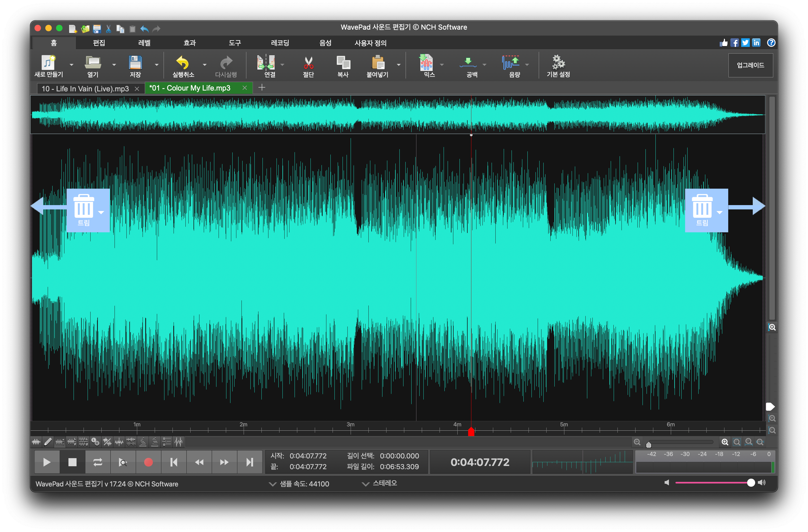This screenshot has height=532, width=808.
Task: Click the Facebook share icon
Action: [x=735, y=43]
